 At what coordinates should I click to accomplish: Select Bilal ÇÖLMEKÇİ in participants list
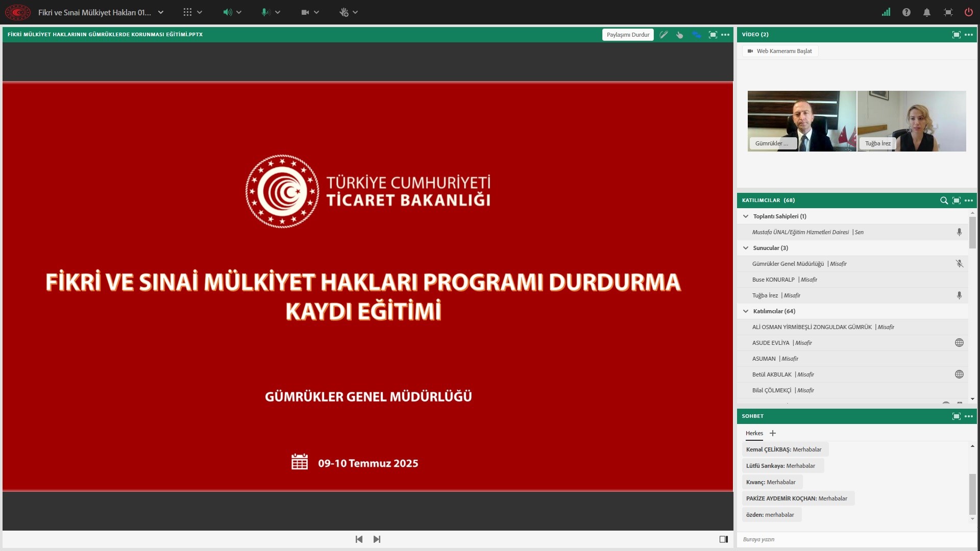click(853, 390)
